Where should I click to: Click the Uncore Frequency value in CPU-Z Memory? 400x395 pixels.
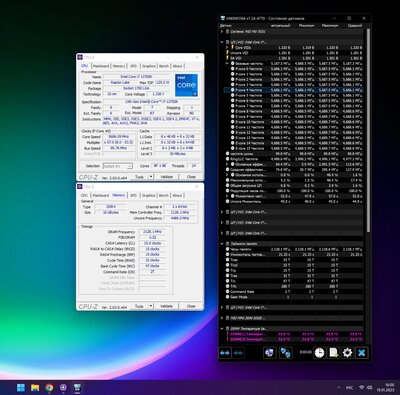(x=180, y=218)
